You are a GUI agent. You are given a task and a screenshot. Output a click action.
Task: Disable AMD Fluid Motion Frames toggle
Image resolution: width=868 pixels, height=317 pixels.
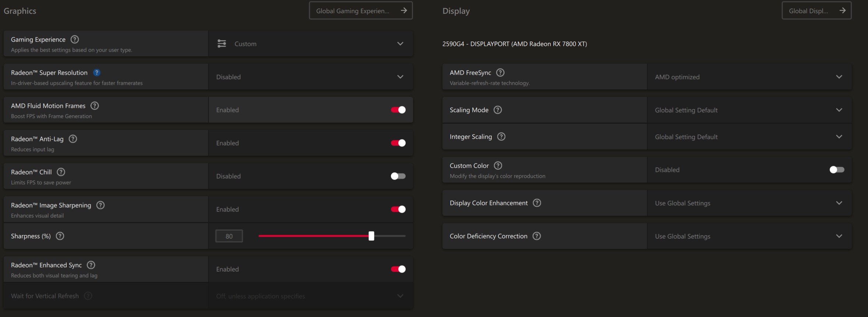pos(398,110)
